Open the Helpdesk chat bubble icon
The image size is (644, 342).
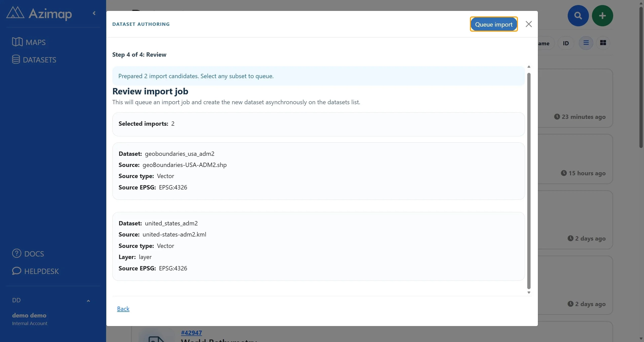pos(17,271)
